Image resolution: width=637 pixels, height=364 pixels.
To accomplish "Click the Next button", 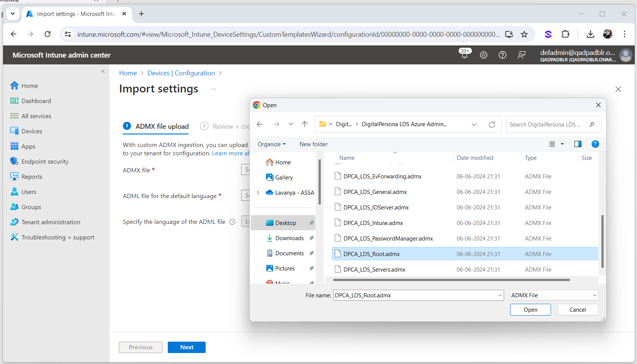I will 187,347.
